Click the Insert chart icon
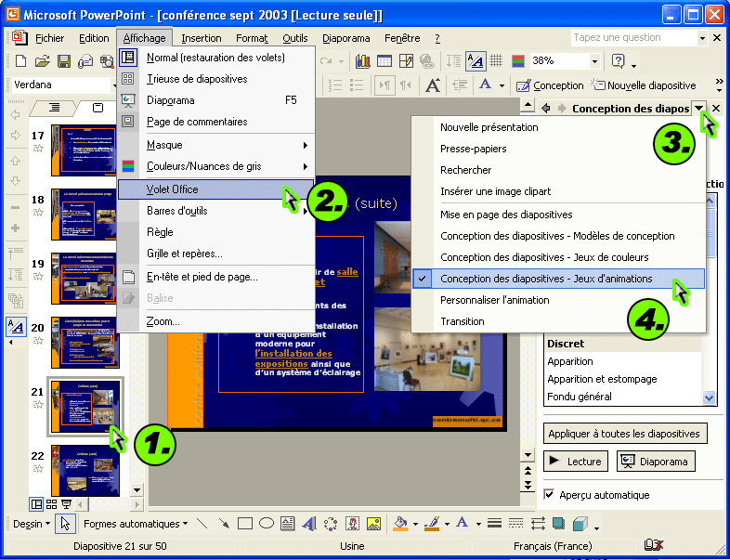 (362, 60)
